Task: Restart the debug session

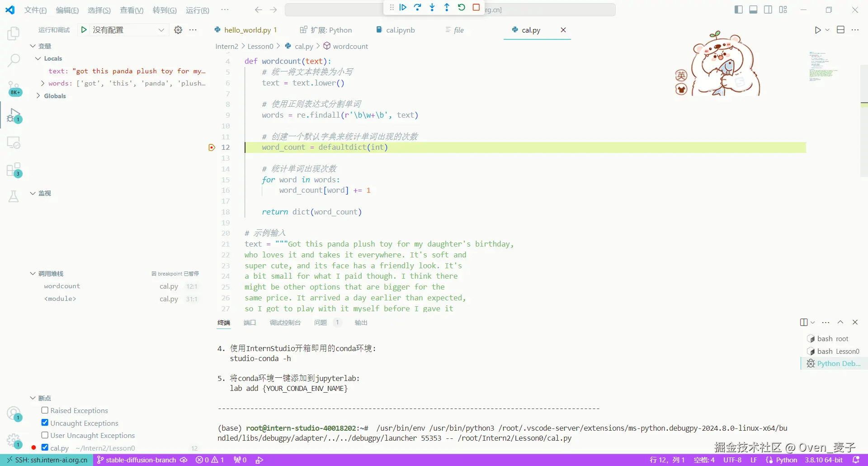Action: (x=462, y=8)
